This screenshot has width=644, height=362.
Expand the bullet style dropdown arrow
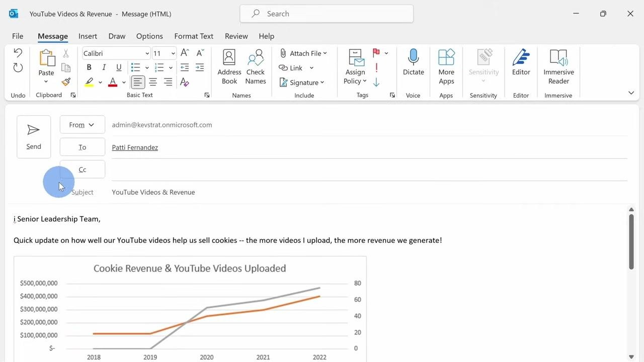[147, 67]
